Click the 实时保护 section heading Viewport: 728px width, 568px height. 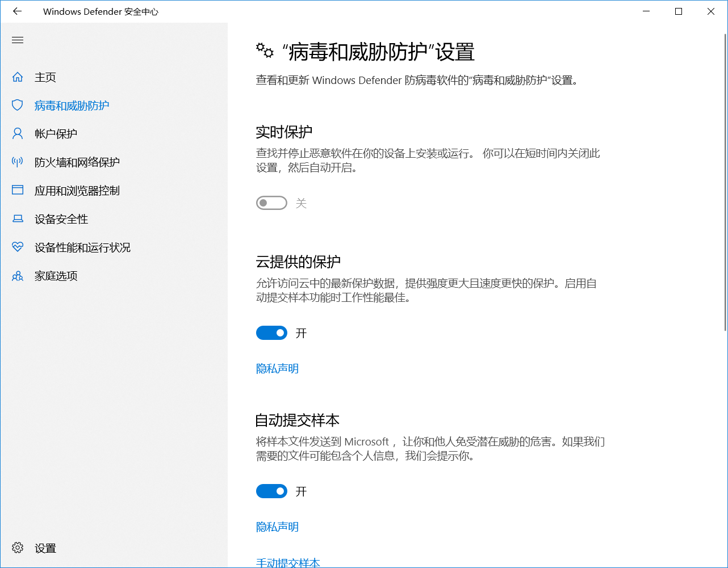point(284,132)
